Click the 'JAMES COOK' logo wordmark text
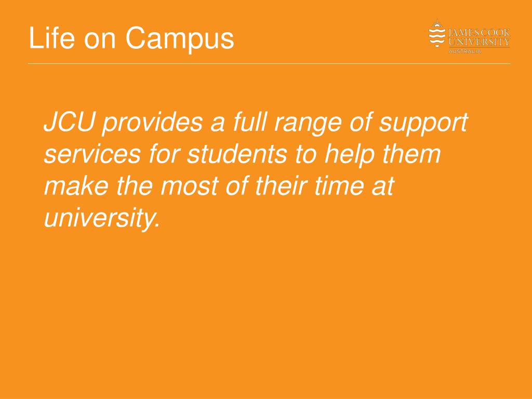This screenshot has height=399, width=532. [x=480, y=33]
